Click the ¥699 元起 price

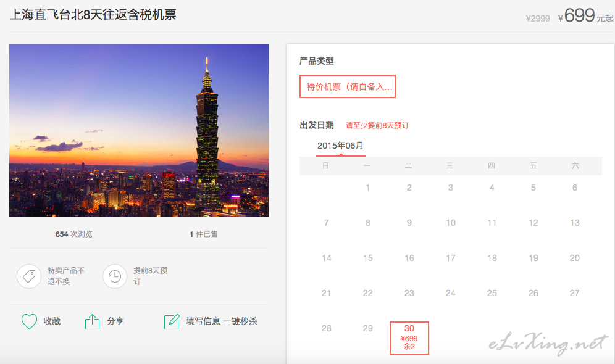[x=585, y=15]
